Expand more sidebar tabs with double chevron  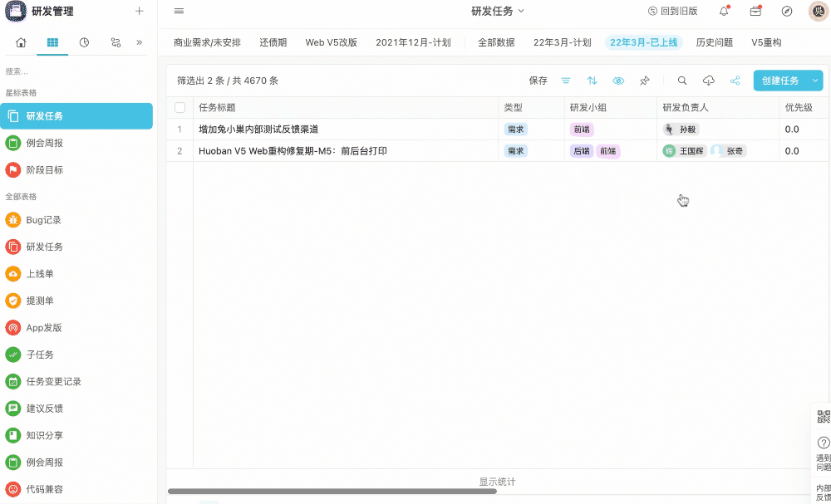click(140, 42)
